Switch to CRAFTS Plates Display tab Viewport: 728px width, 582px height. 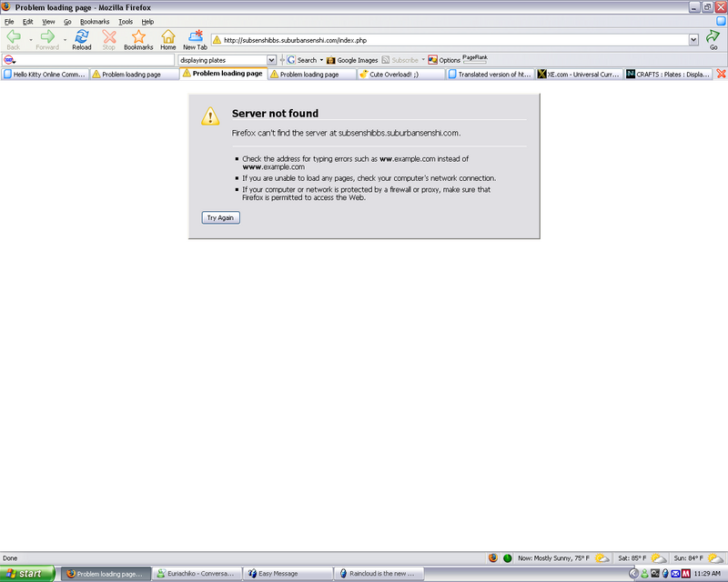coord(668,75)
